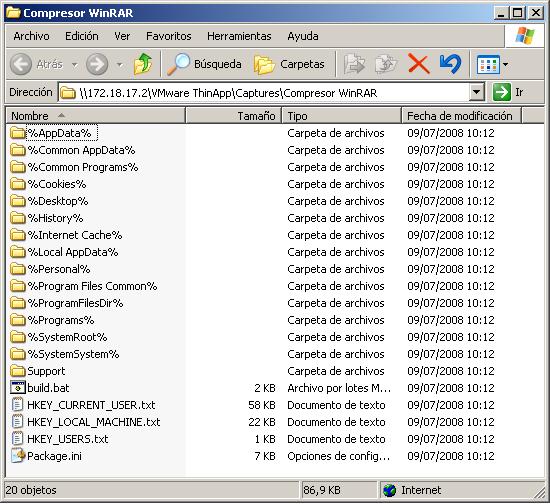The height and width of the screenshot is (504, 550).
Task: Open the Archivo menu
Action: (x=32, y=36)
